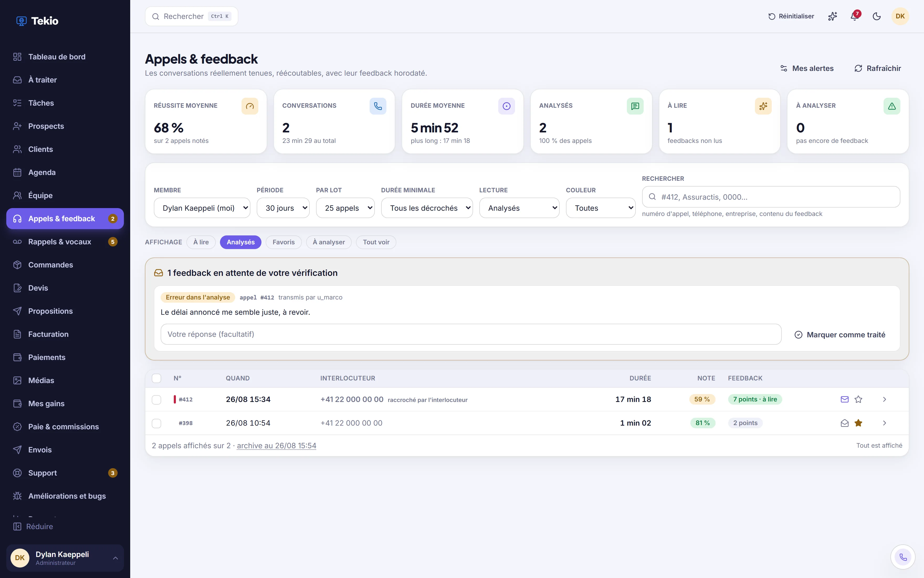Open Mes alertes
The height and width of the screenshot is (578, 924).
pyautogui.click(x=807, y=68)
